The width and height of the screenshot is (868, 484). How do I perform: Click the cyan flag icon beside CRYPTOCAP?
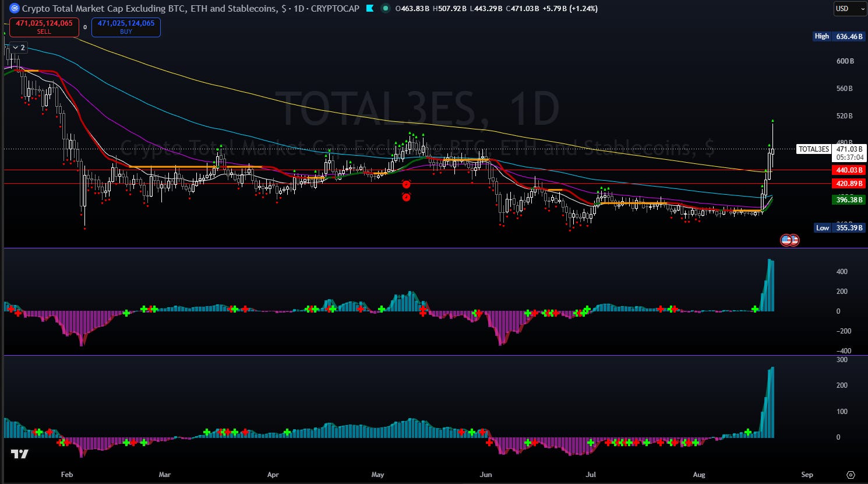371,9
